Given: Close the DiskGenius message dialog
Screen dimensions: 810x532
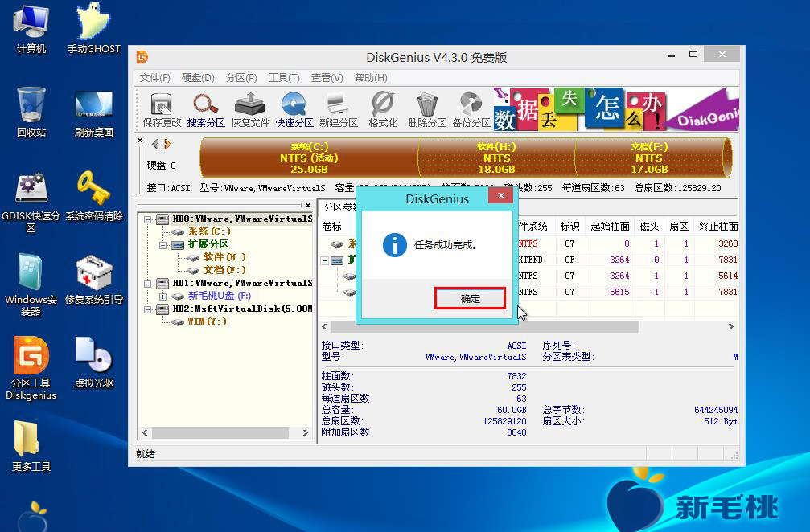Looking at the screenshot, I should pos(500,195).
